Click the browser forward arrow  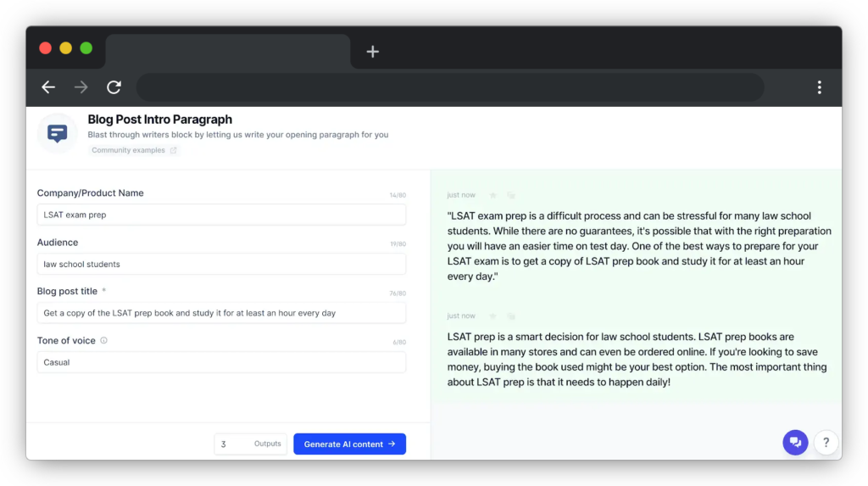tap(81, 87)
